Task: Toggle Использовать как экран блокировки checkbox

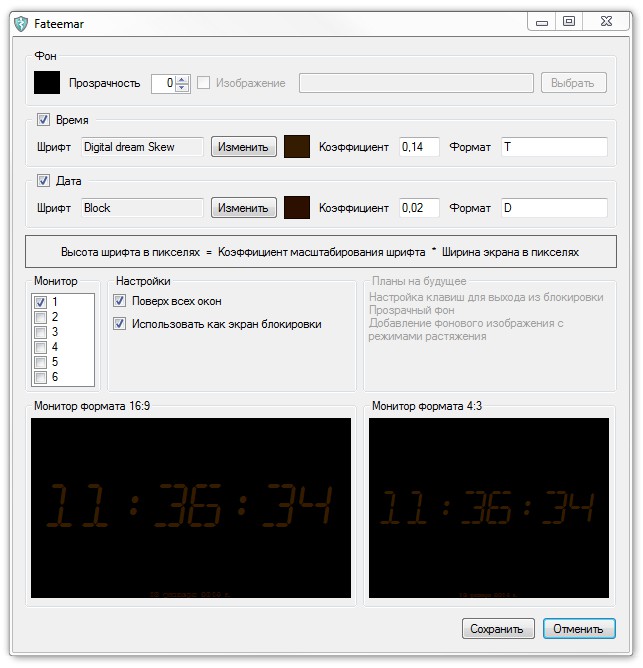Action: (119, 324)
